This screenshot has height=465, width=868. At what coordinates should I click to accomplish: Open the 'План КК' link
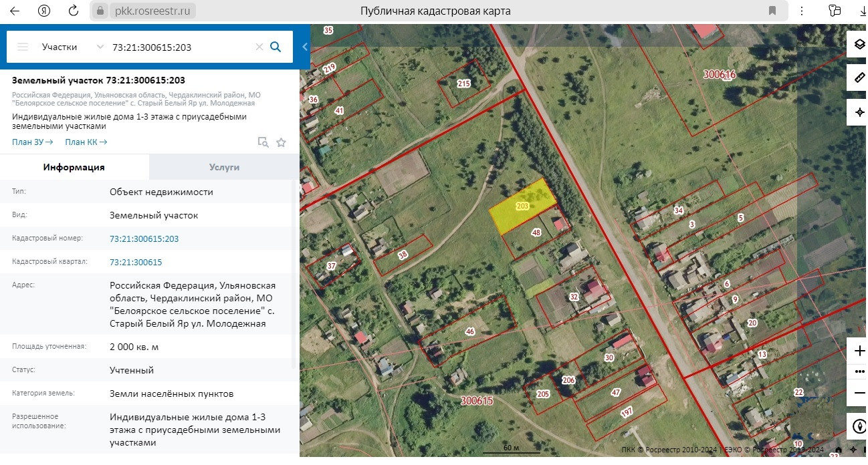[x=86, y=142]
